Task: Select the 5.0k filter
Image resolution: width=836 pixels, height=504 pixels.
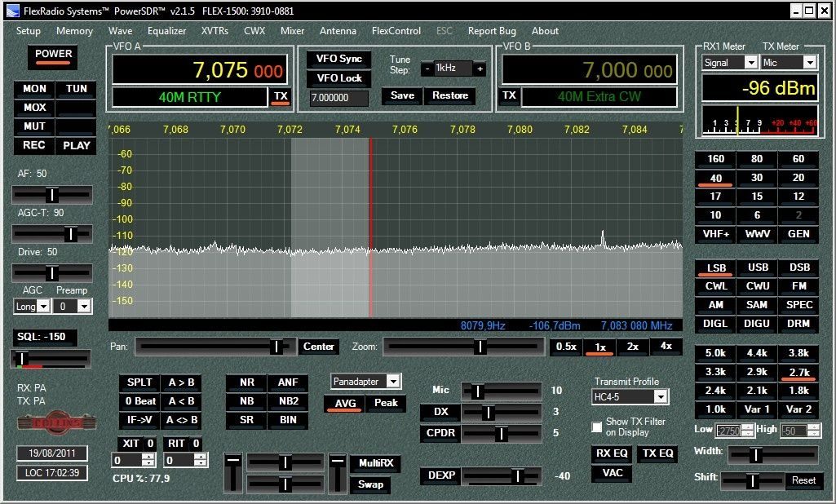Action: coord(715,353)
